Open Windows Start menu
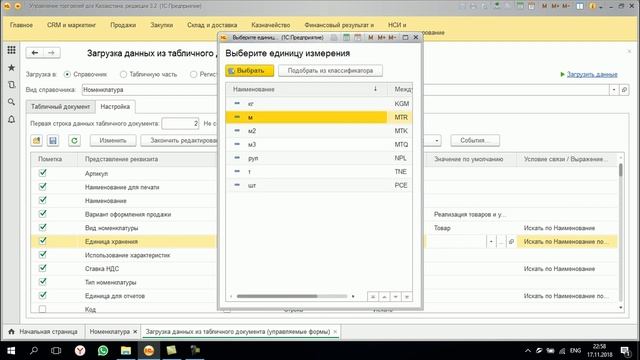 coord(11,351)
